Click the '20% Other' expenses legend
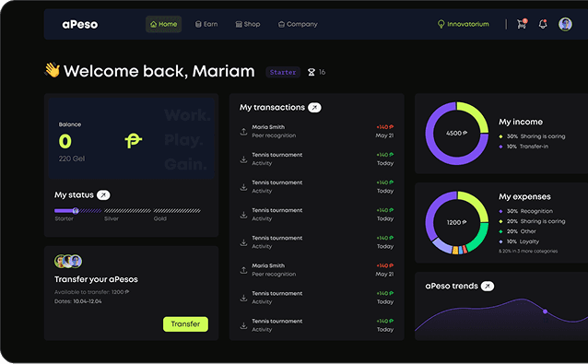Viewport: 588px width, 364px height. tap(518, 231)
